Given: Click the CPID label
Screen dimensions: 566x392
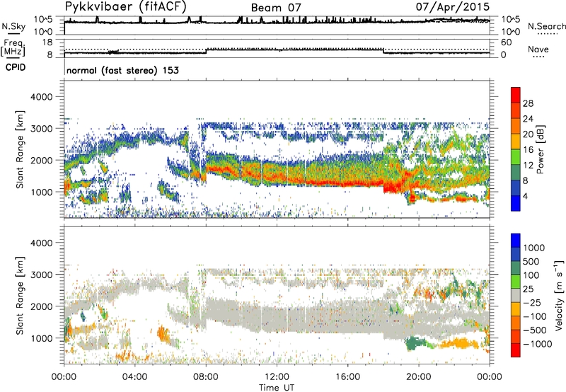Looking at the screenshot, I should (16, 67).
